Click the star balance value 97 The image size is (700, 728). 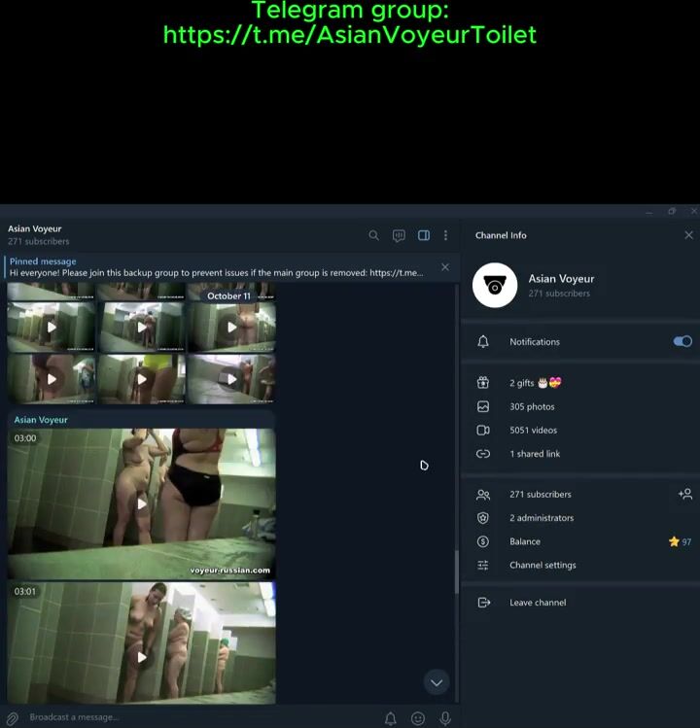click(680, 541)
